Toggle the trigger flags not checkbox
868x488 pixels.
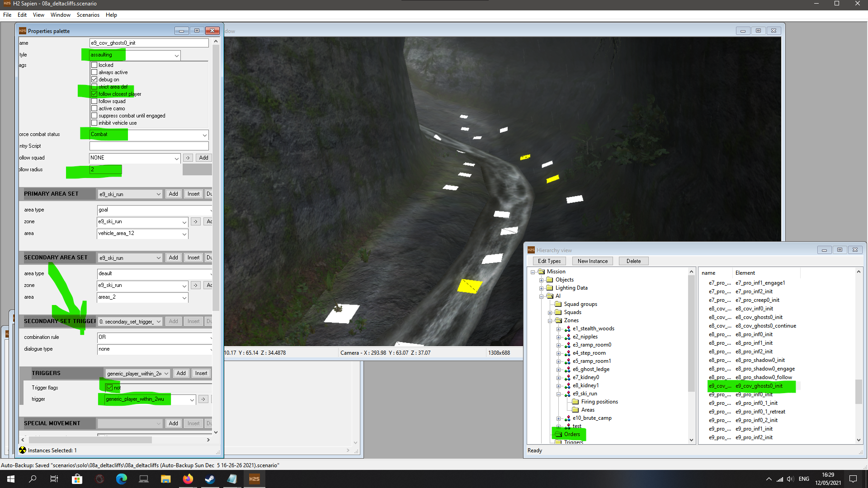pyautogui.click(x=109, y=388)
